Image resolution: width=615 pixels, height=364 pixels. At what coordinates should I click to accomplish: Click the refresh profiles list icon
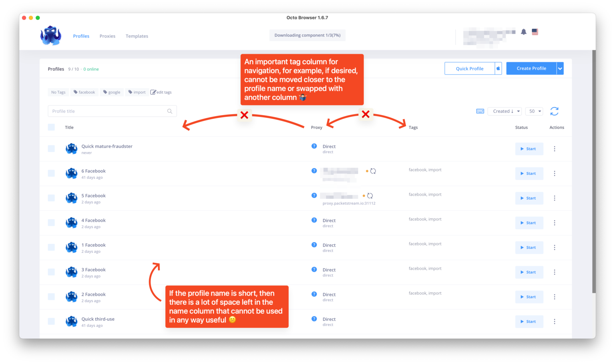554,111
